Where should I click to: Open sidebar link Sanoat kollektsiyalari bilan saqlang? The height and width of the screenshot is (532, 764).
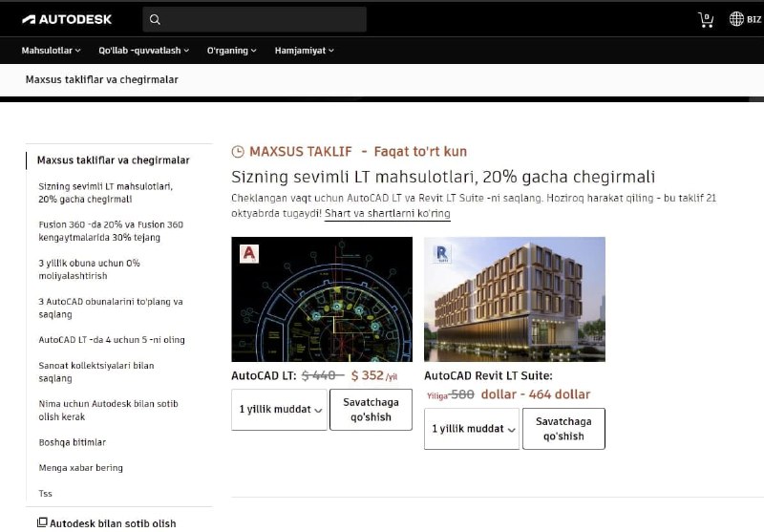pyautogui.click(x=96, y=372)
